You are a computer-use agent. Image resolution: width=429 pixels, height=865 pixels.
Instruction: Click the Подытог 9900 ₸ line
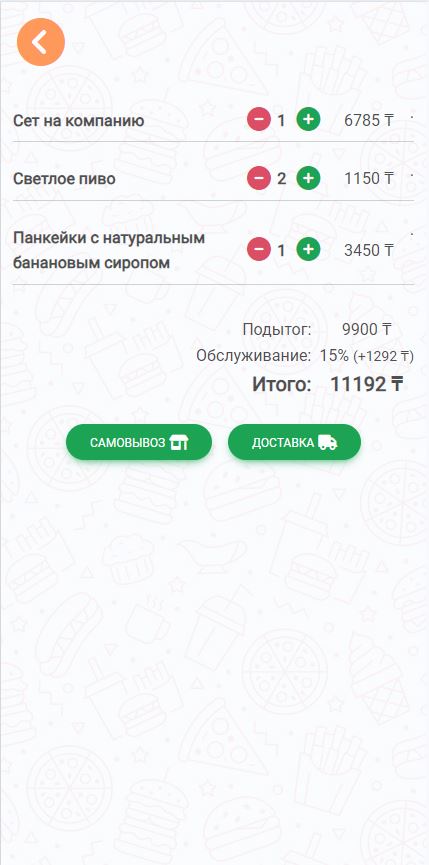click(x=317, y=330)
